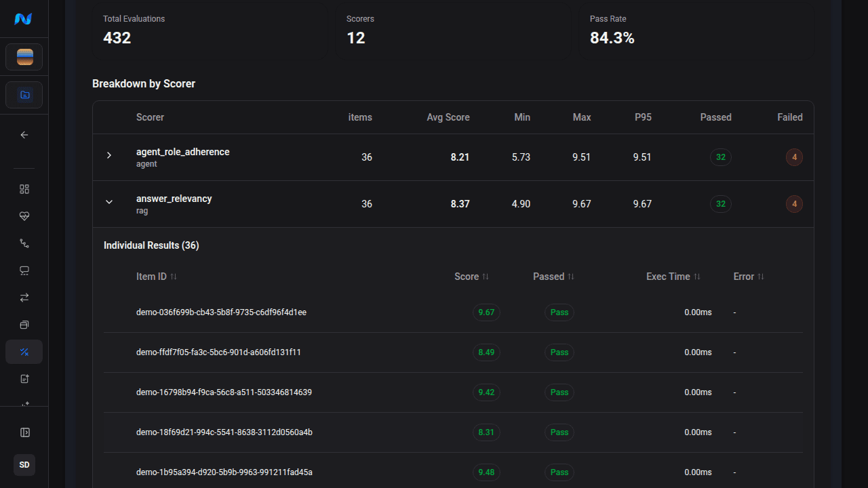
Task: Collapse the answer_relevancy scorer row
Action: 109,202
